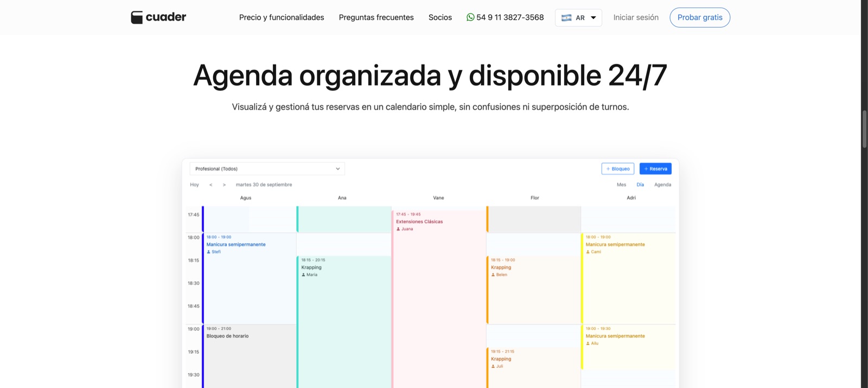Click the Cuader logo

158,17
